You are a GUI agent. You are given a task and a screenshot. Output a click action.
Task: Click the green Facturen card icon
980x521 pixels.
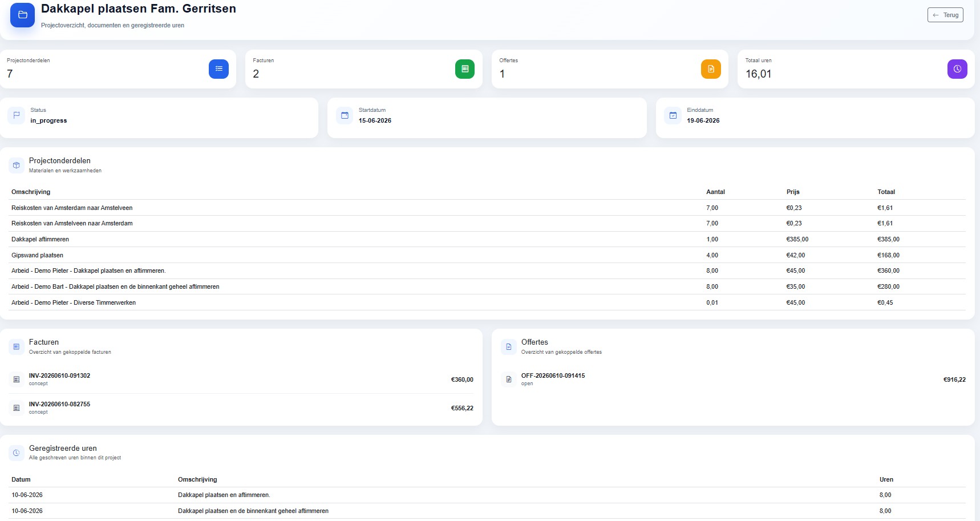point(465,69)
